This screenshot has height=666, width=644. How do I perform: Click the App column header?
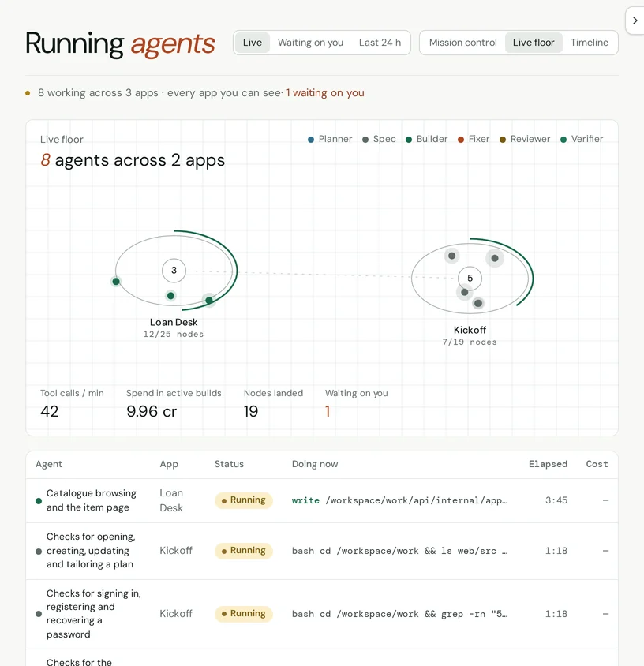coord(169,464)
